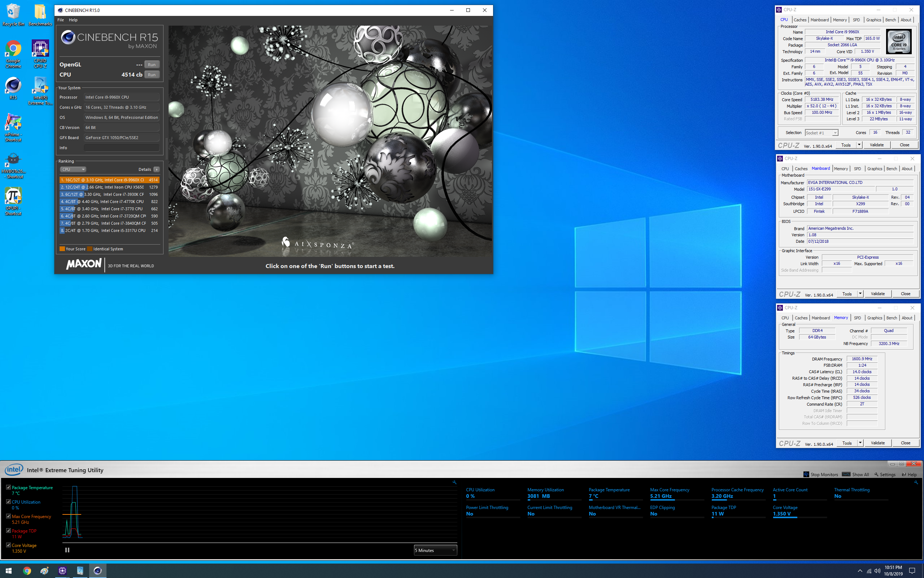Open the CPU ranking dropdown in Cinebench

[73, 169]
